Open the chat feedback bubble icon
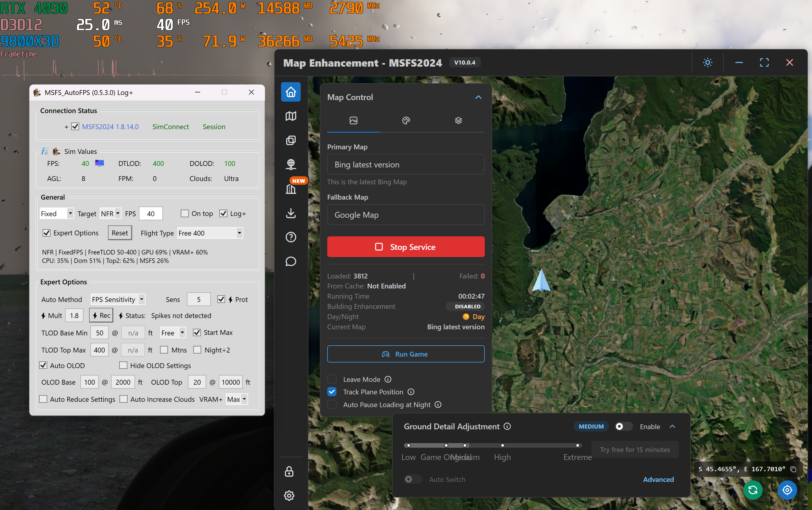This screenshot has width=812, height=510. tap(291, 261)
